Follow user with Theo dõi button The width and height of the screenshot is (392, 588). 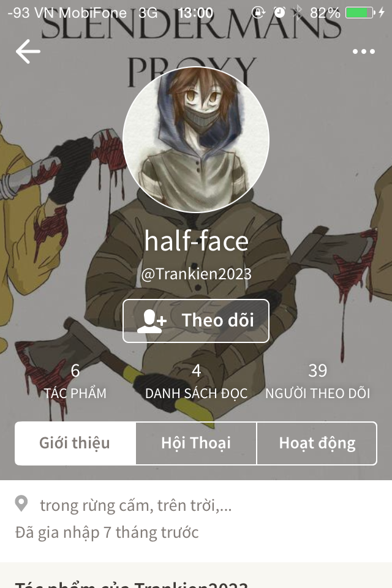(x=196, y=321)
